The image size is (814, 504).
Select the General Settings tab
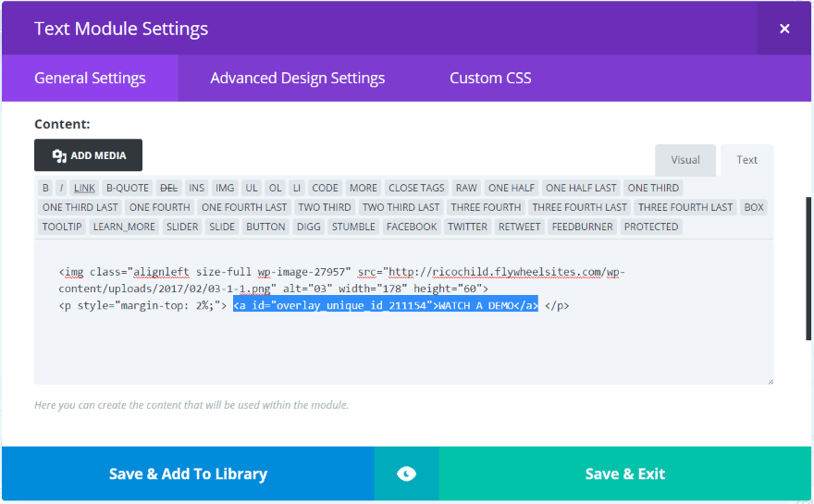pyautogui.click(x=90, y=78)
